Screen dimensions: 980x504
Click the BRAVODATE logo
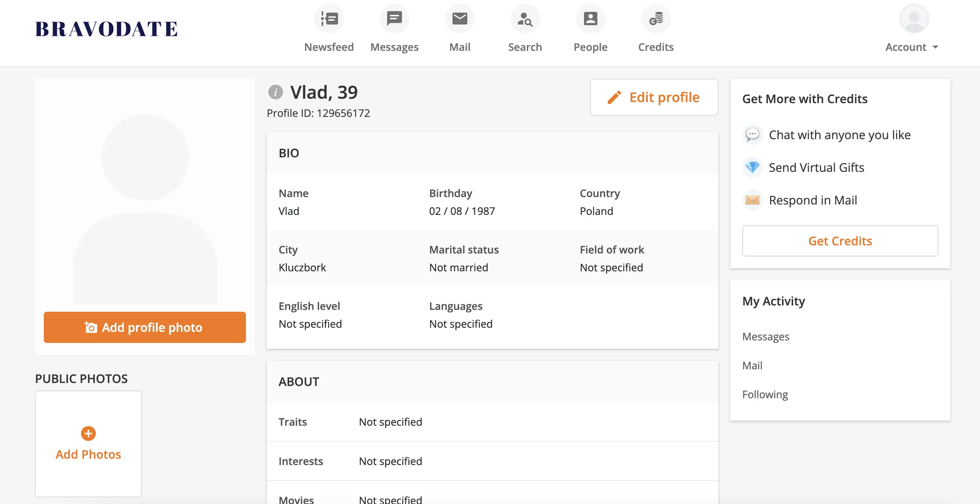tap(106, 29)
